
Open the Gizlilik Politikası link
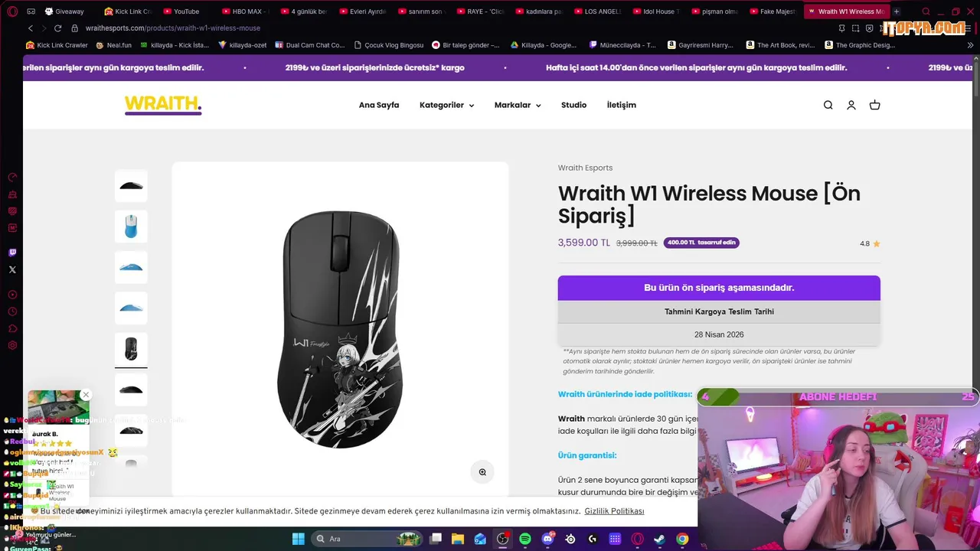(x=614, y=511)
